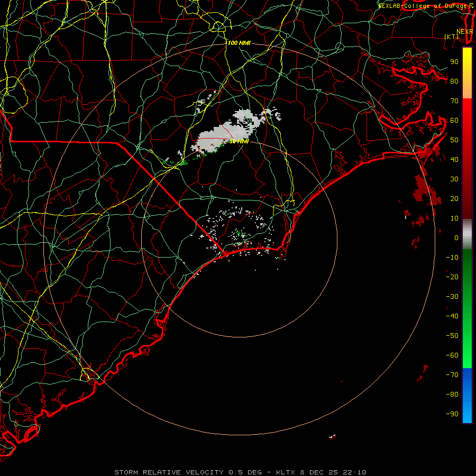
Task: Click the -20 value on the velocity scale
Action: pyautogui.click(x=452, y=277)
